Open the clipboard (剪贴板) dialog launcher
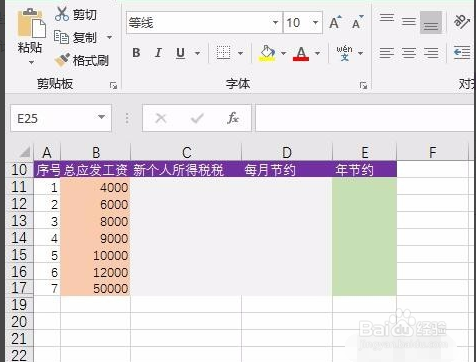Screen dimensions: 476x362 click(113, 86)
